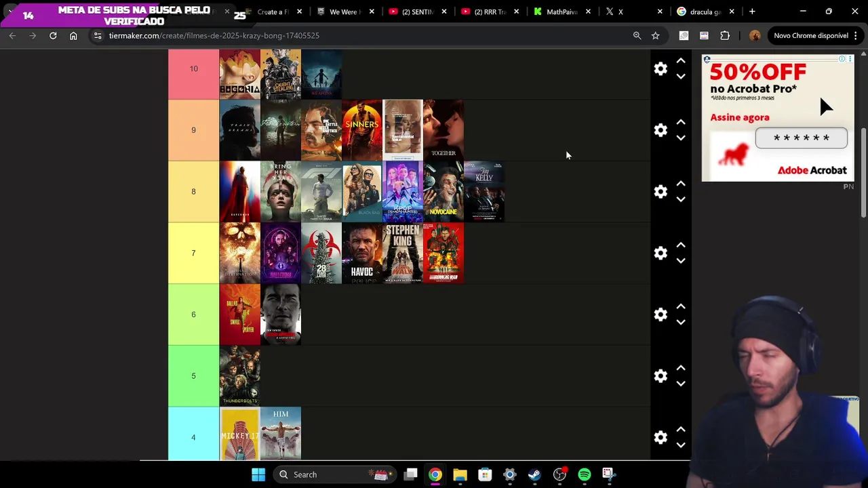
Task: Move tier 4 row up
Action: point(681,430)
